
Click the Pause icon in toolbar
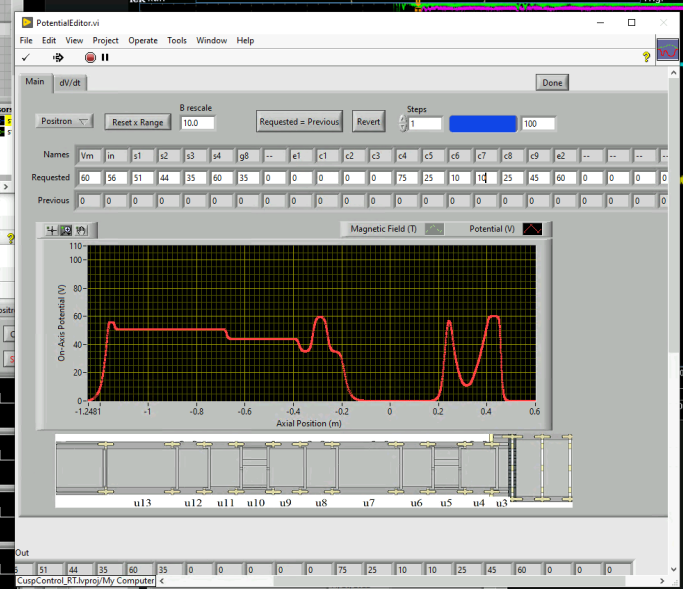(x=105, y=58)
